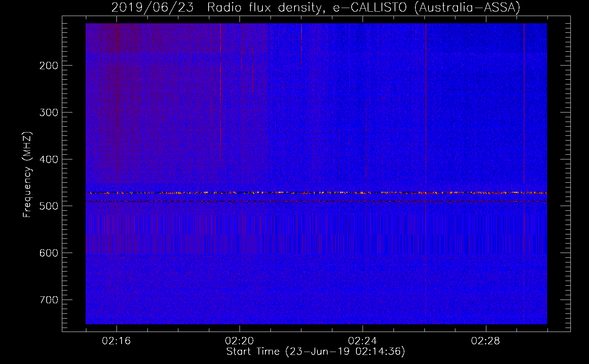Select the 600 frequency tick label
The image size is (589, 364).
48,253
